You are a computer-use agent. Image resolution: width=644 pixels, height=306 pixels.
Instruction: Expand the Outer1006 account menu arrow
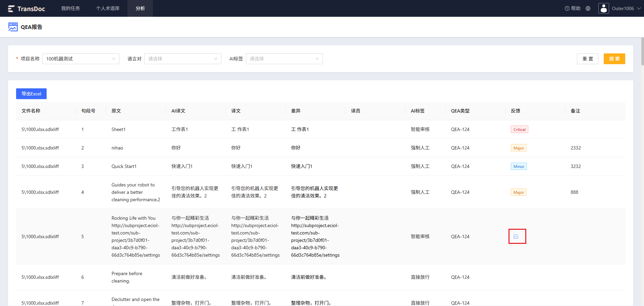[639, 8]
